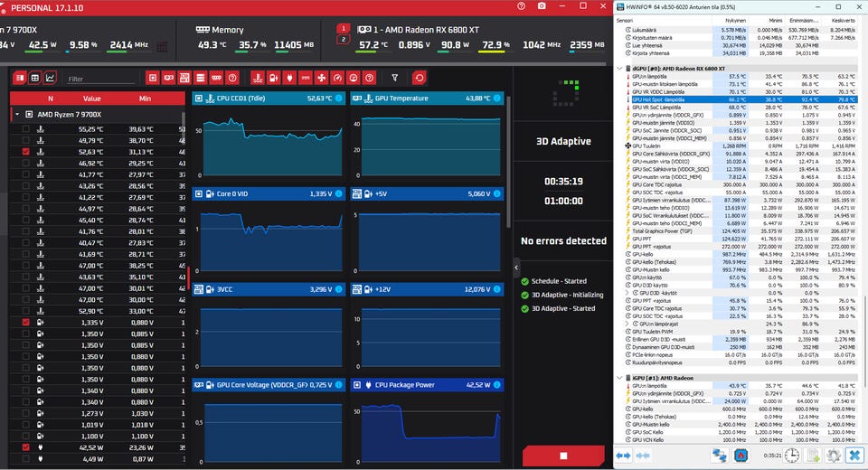Sort by the Value column header

pos(92,99)
